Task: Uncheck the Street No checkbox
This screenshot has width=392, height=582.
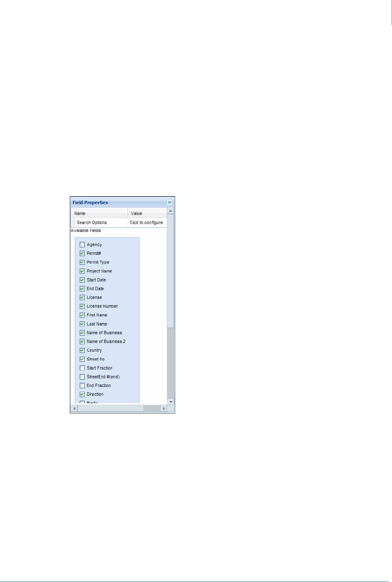Action: pyautogui.click(x=82, y=359)
